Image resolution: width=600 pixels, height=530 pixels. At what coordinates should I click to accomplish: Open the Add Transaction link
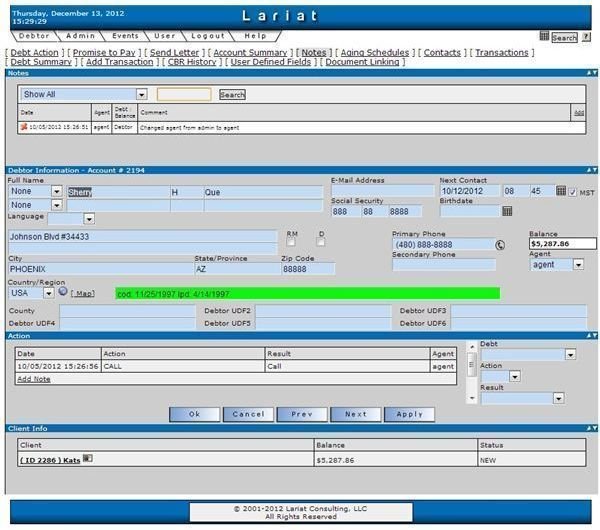point(119,62)
